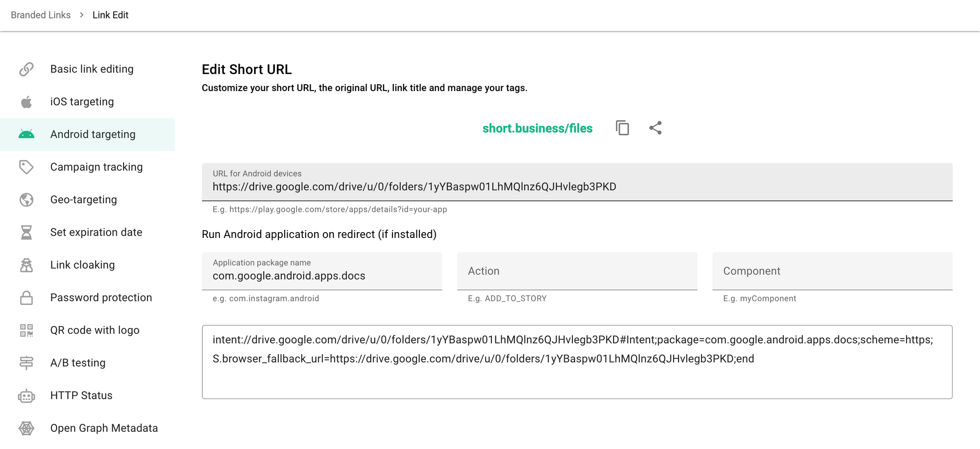Select the Android targeting menu entry
The width and height of the screenshot is (980, 449).
point(93,134)
